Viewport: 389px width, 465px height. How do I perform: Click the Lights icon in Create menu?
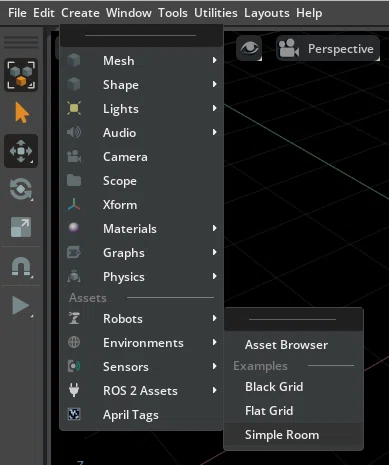coord(74,108)
